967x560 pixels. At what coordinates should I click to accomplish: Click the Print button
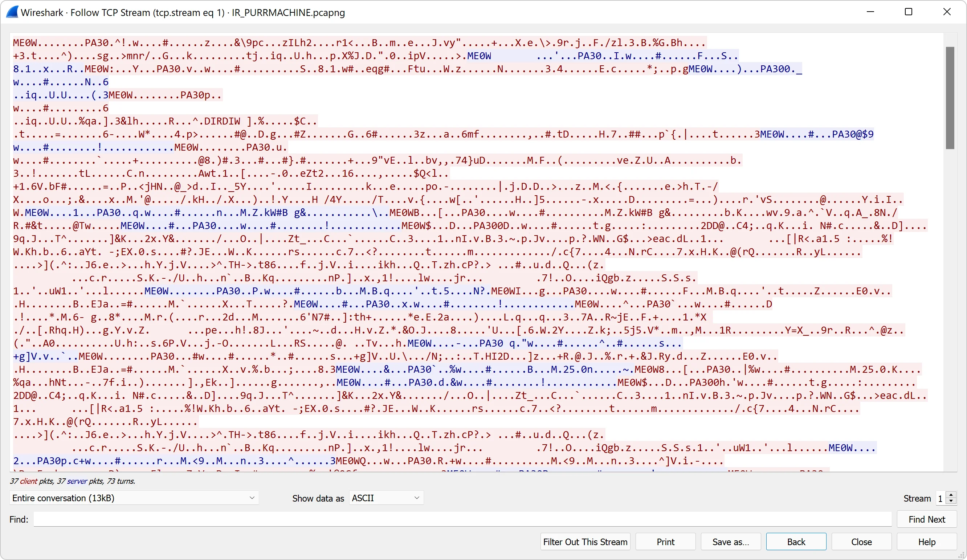(665, 541)
